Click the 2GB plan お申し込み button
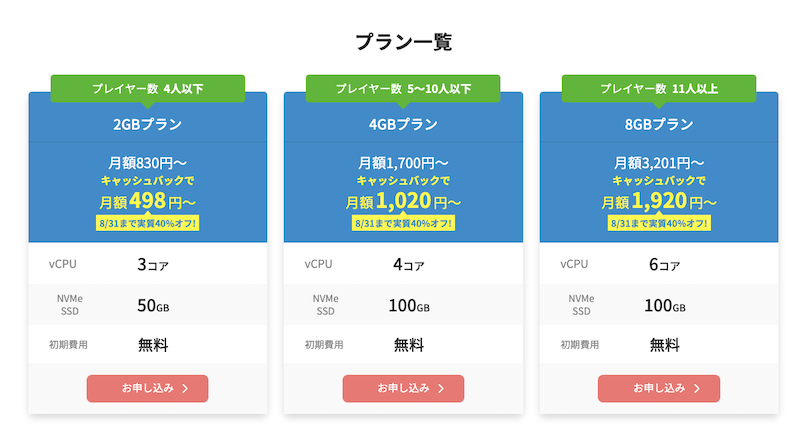This screenshot has width=800, height=431. (x=147, y=389)
